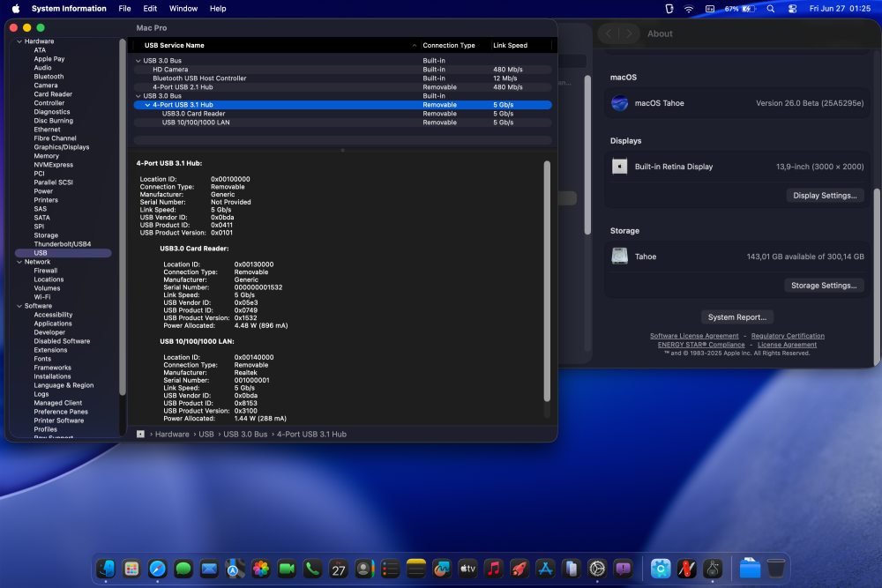Select the HD Camera row
882x588 pixels.
tap(342, 70)
